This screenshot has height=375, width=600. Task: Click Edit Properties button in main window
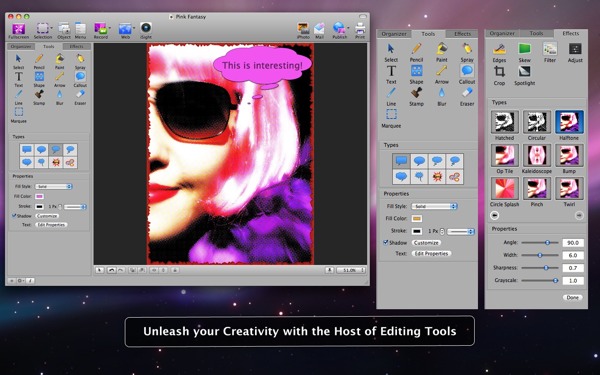point(51,225)
